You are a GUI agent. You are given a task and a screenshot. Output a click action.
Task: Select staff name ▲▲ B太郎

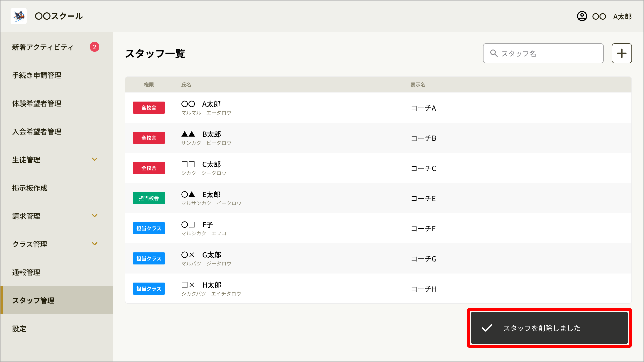click(x=201, y=134)
